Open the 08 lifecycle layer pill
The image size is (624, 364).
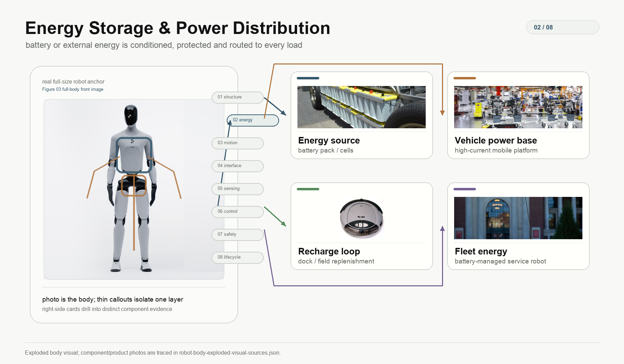[237, 258]
